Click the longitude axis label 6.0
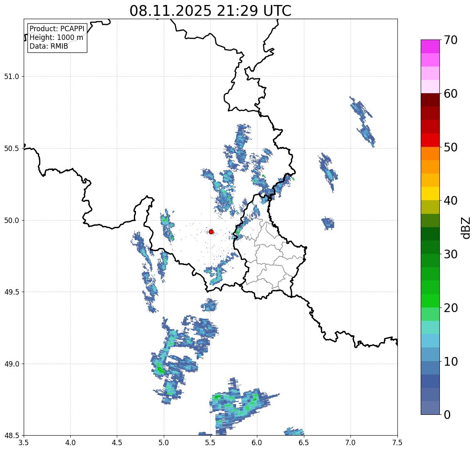 pos(257,443)
